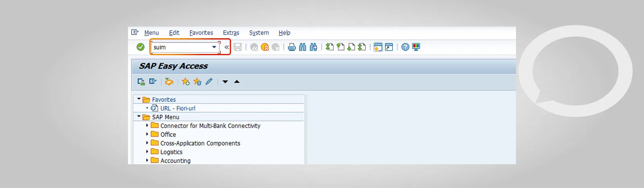
Task: Click the Generate Shortcut icon
Action: click(x=389, y=47)
